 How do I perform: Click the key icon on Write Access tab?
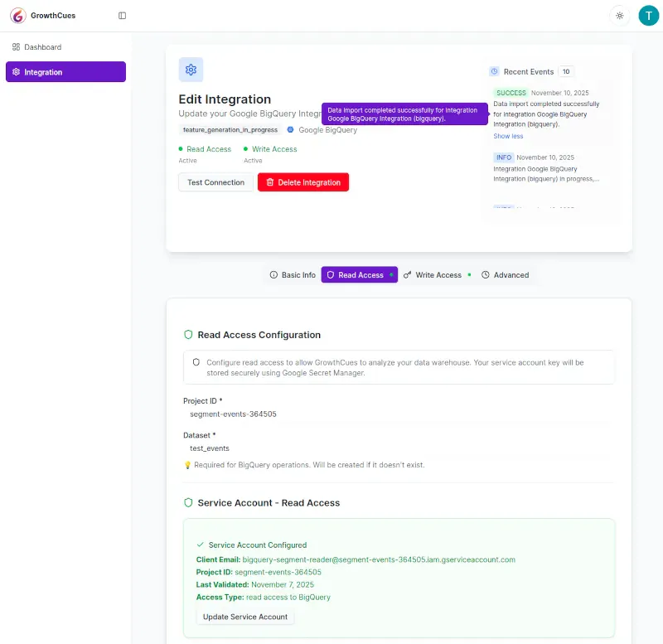407,275
